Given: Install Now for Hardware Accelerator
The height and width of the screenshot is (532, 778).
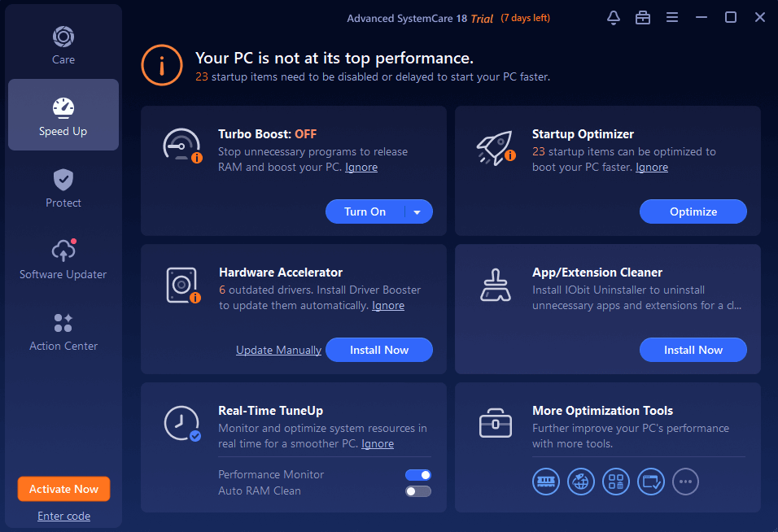Looking at the screenshot, I should (x=379, y=350).
